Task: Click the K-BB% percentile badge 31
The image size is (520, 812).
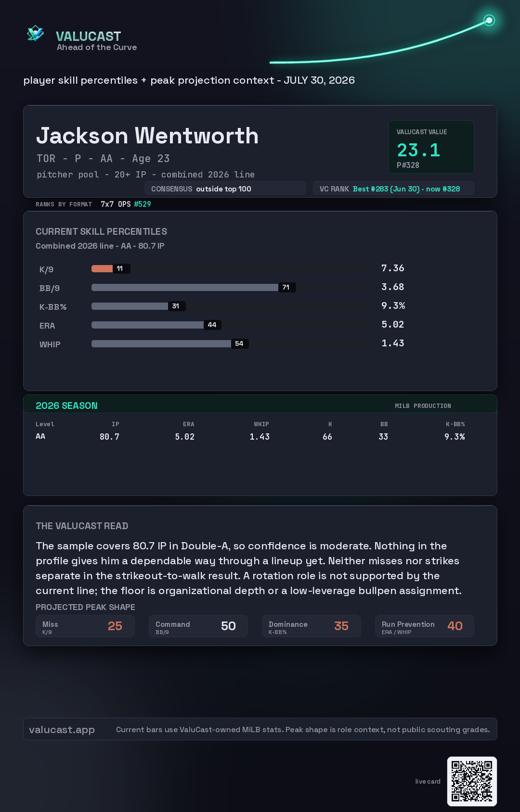Action: tap(176, 306)
